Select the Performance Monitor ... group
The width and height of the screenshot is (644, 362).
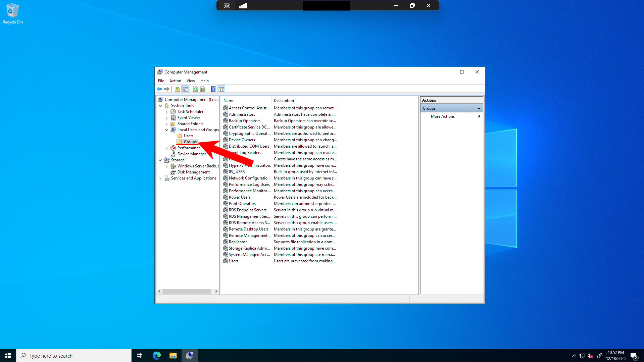[x=250, y=191]
